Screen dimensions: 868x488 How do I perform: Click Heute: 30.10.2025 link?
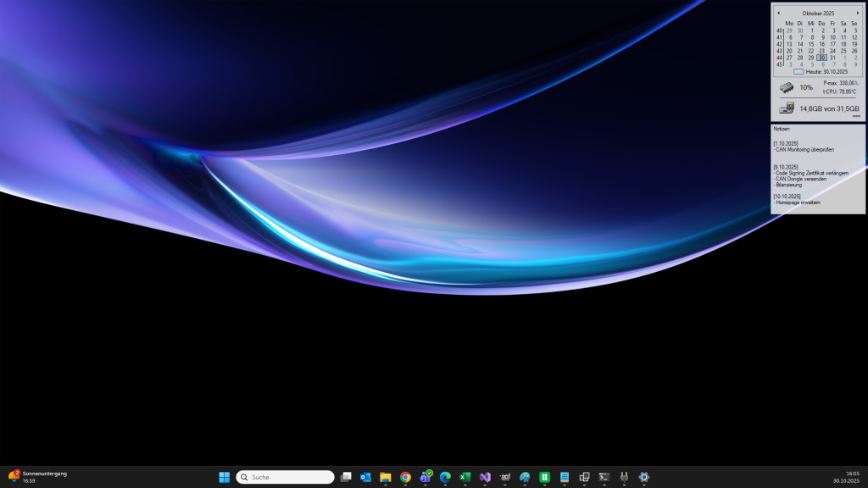click(823, 72)
